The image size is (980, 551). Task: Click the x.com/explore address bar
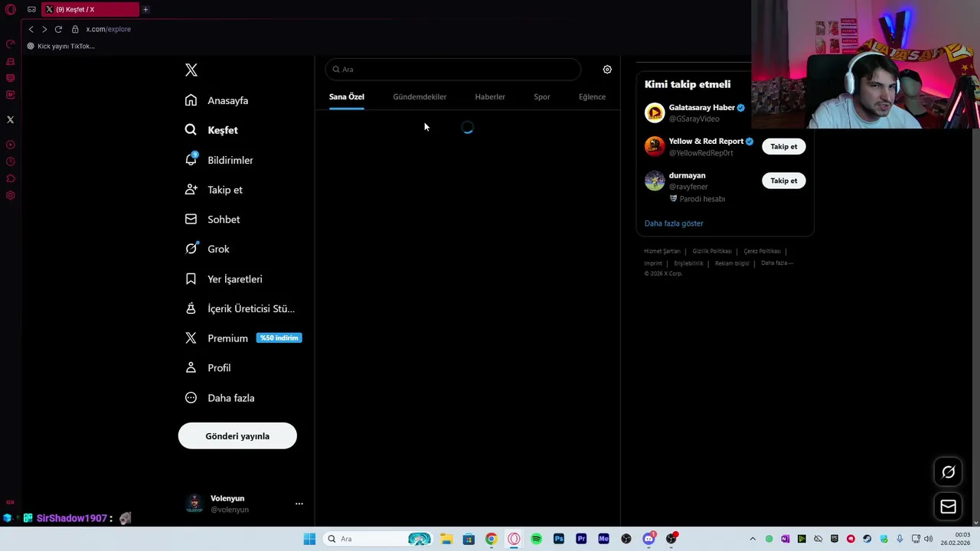point(109,29)
